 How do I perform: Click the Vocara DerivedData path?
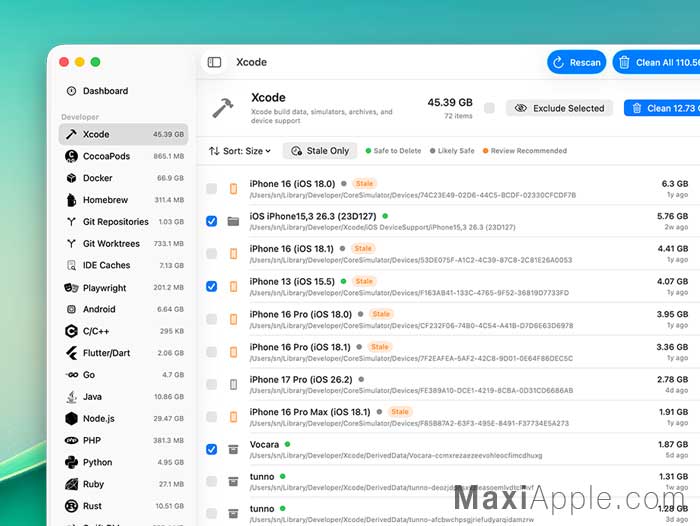click(396, 456)
